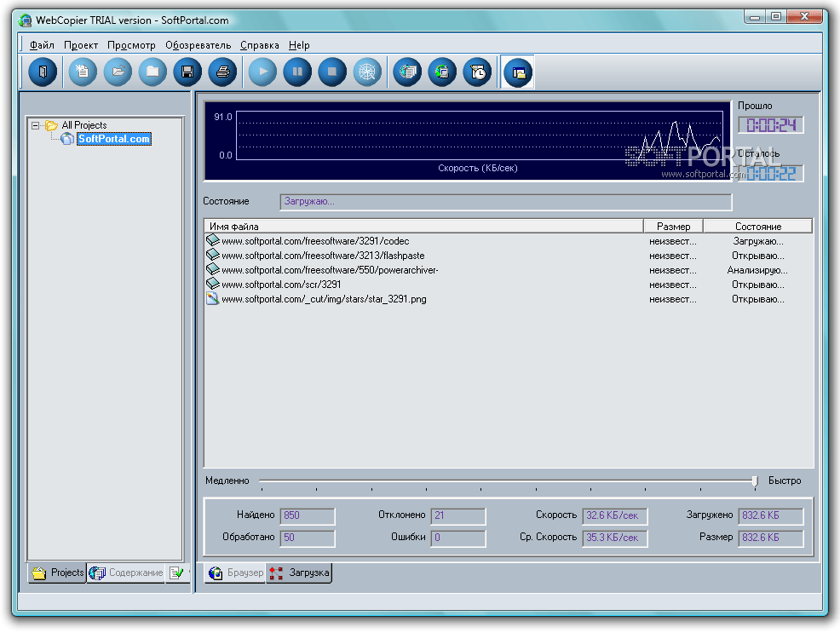Click the Save floppy disk icon
The height and width of the screenshot is (633, 840).
click(x=187, y=72)
